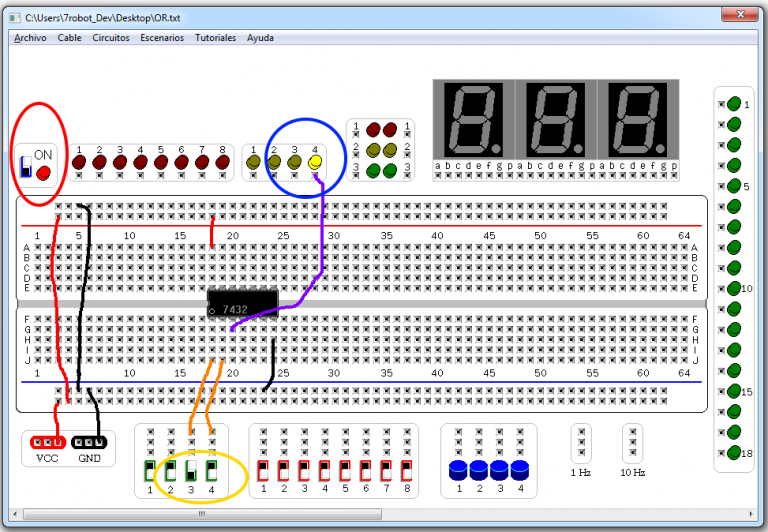Toggle green DIP switch number 3
Viewport: 768px width, 532px height.
[191, 470]
